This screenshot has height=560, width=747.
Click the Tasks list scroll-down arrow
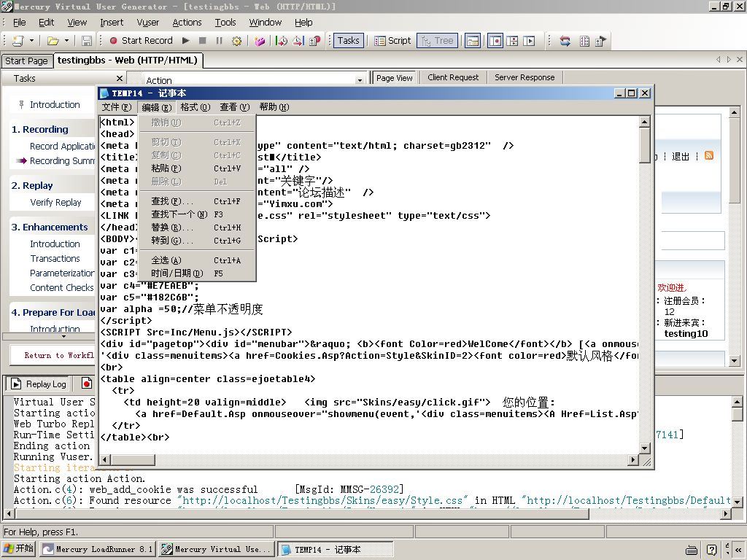coord(64,336)
